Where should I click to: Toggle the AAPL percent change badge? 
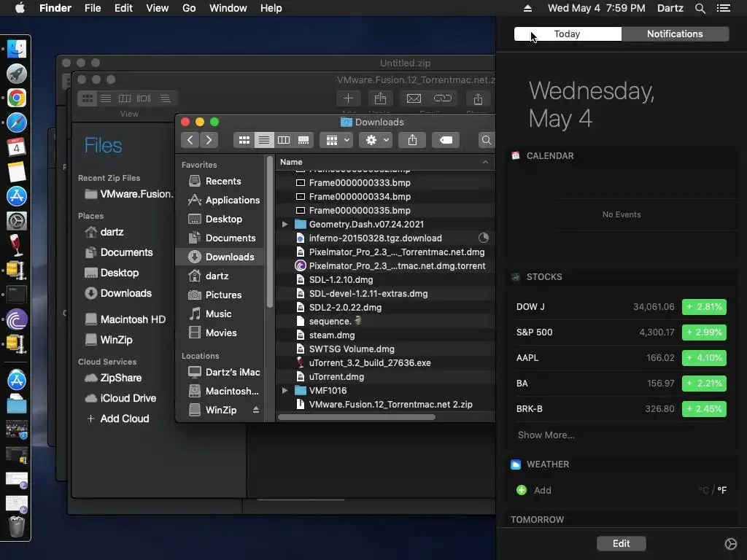pyautogui.click(x=704, y=357)
